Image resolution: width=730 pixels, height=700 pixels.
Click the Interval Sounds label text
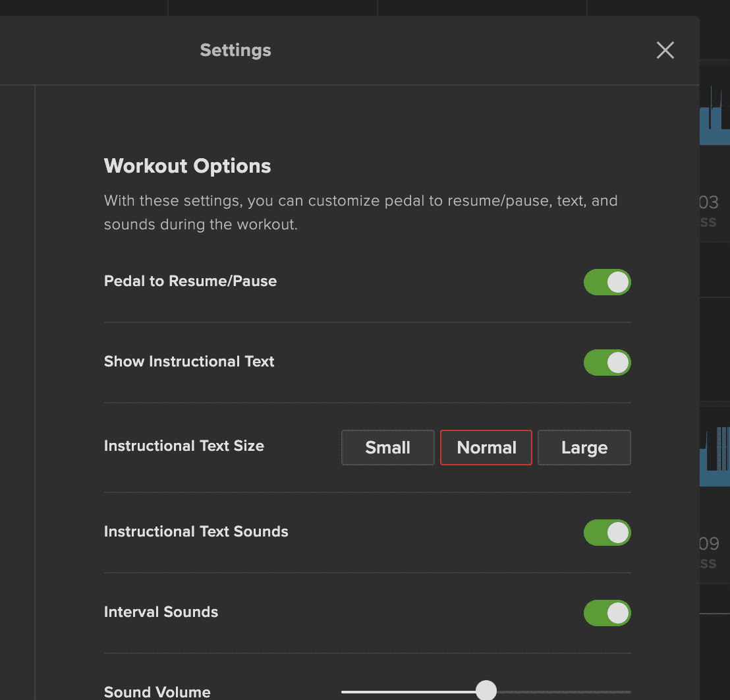[x=161, y=612]
